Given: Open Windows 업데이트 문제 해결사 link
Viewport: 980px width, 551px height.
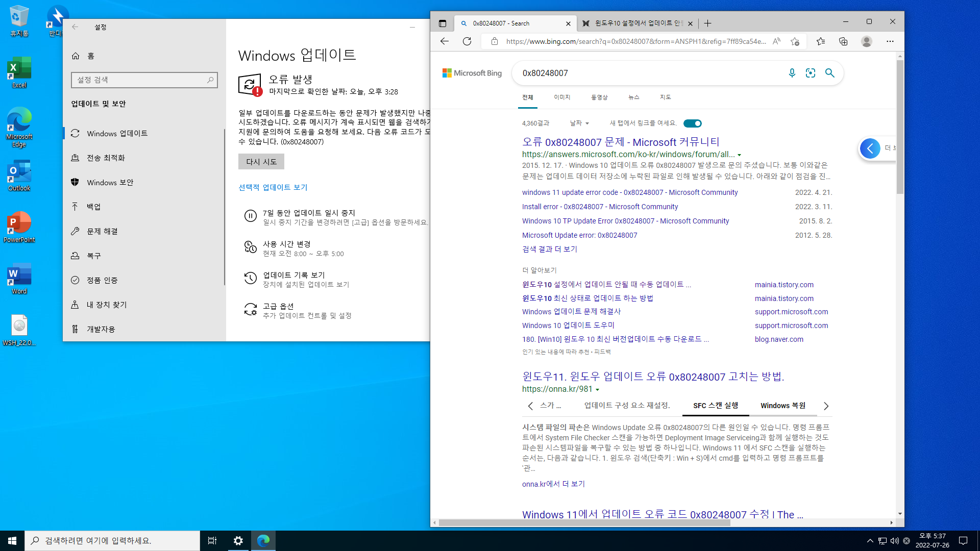Looking at the screenshot, I should [x=572, y=312].
